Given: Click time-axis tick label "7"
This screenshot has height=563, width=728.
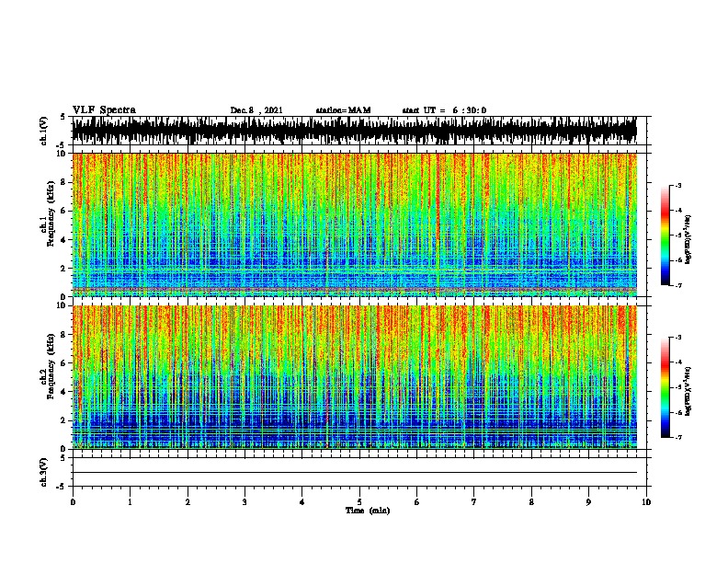Looking at the screenshot, I should (474, 502).
